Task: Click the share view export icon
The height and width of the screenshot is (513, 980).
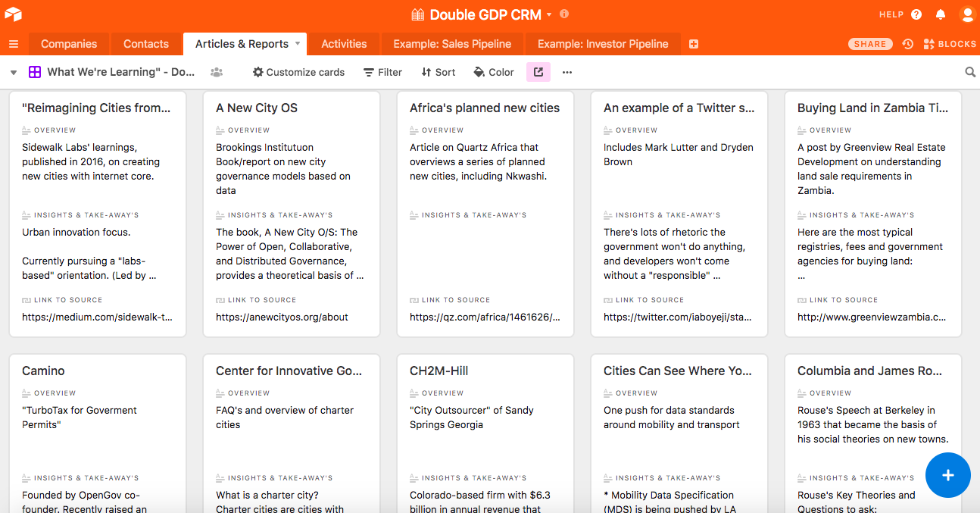Action: [538, 72]
